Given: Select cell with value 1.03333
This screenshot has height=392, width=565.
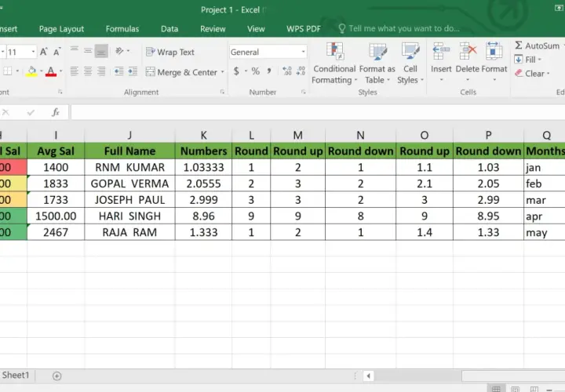Looking at the screenshot, I should pos(203,167).
